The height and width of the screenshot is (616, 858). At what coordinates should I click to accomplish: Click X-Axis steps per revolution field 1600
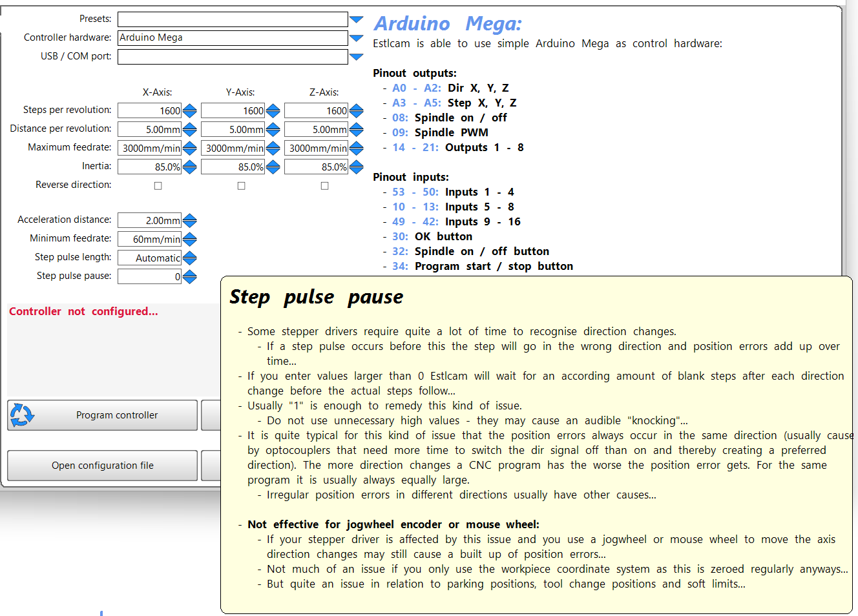click(149, 111)
